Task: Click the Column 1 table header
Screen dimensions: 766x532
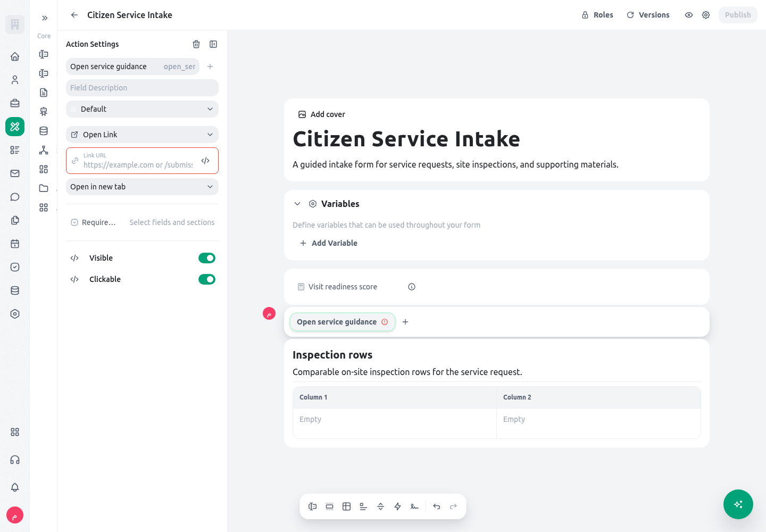Action: point(395,397)
